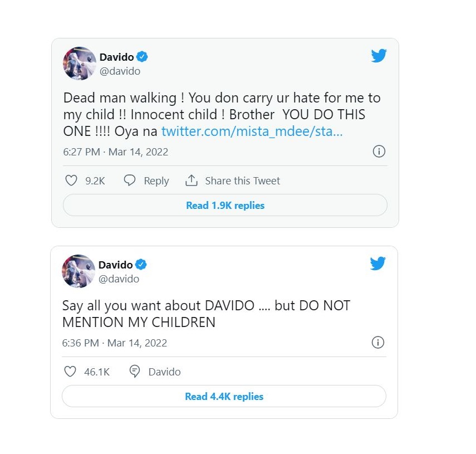
Task: Click verified badge next to Davido in second tweet
Action: (140, 265)
